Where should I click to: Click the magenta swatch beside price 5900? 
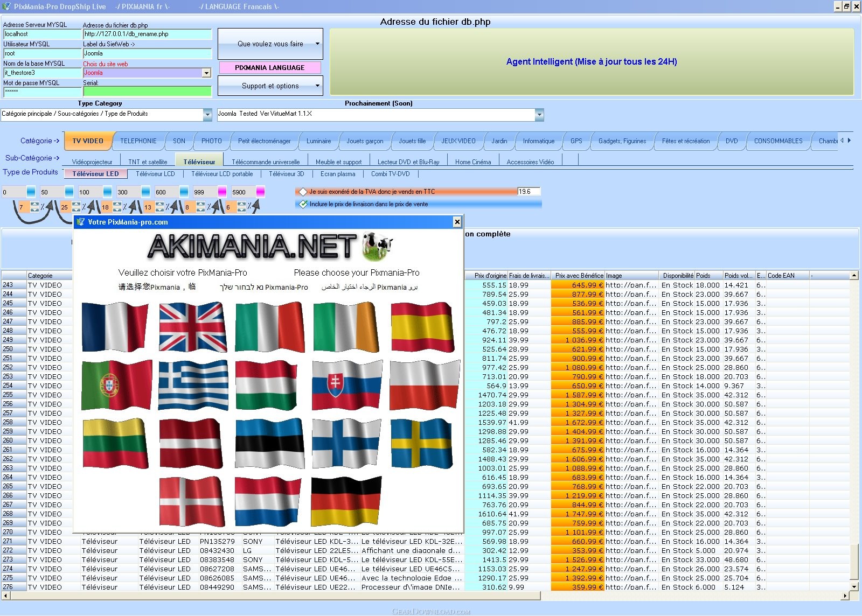pos(260,192)
